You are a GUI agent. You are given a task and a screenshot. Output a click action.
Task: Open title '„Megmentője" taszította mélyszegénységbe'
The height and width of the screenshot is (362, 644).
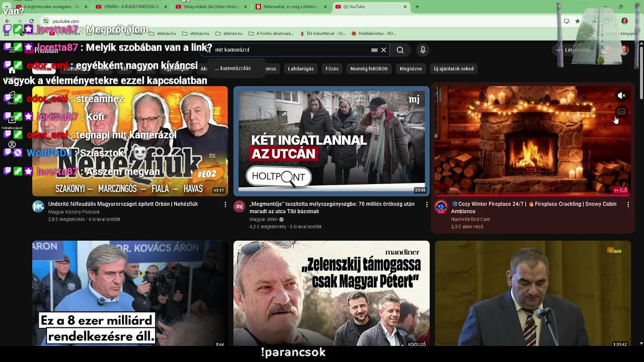[x=332, y=208]
